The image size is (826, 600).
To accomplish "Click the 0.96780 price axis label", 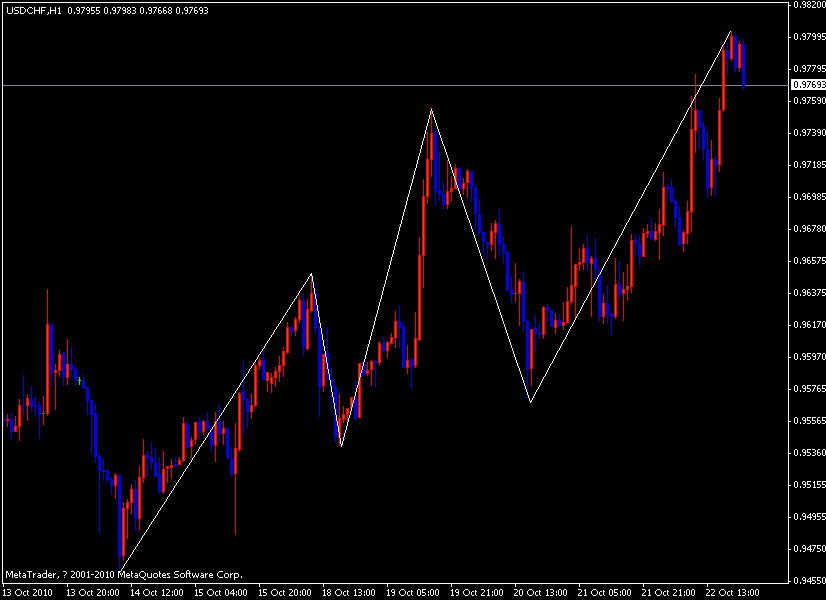I will point(809,229).
